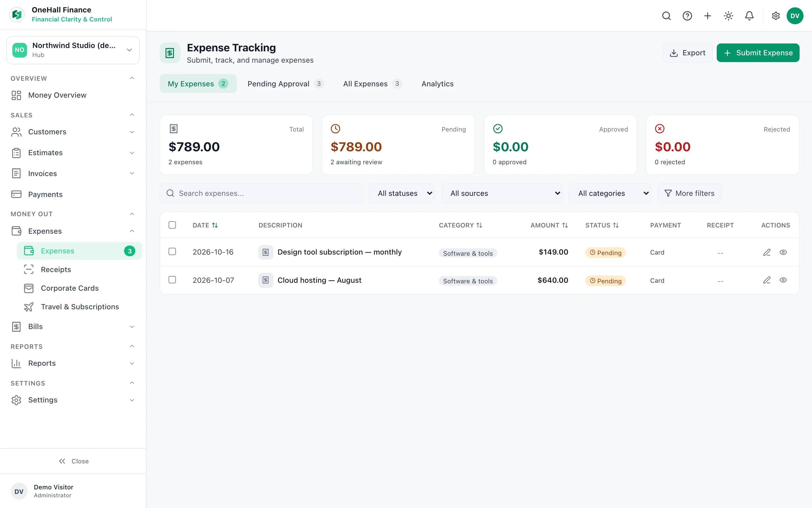
Task: Open the More filters button
Action: [690, 193]
